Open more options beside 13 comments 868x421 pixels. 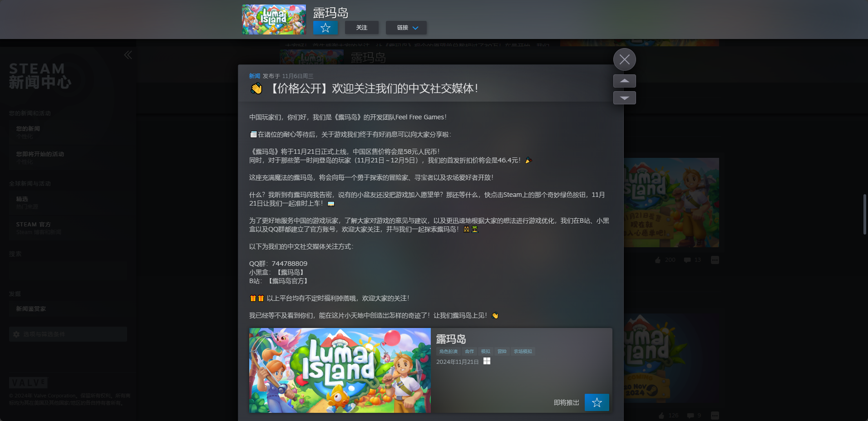(x=715, y=260)
